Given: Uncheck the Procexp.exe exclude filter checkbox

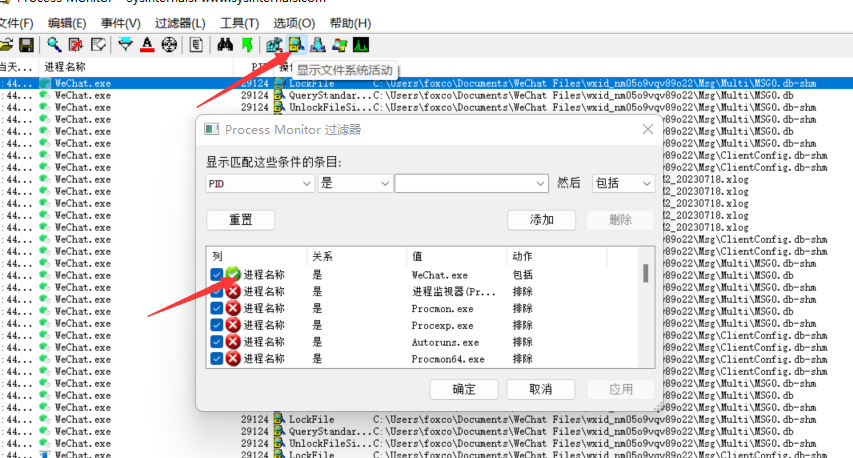Looking at the screenshot, I should point(216,325).
